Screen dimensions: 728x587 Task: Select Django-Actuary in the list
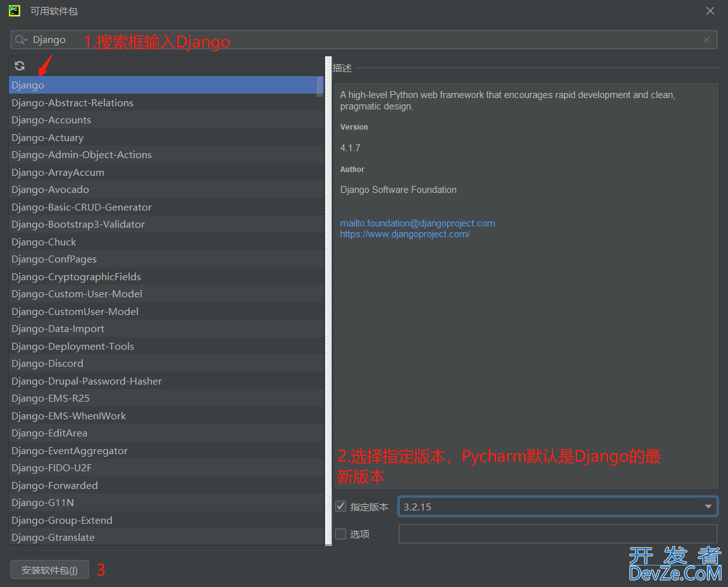(166, 137)
